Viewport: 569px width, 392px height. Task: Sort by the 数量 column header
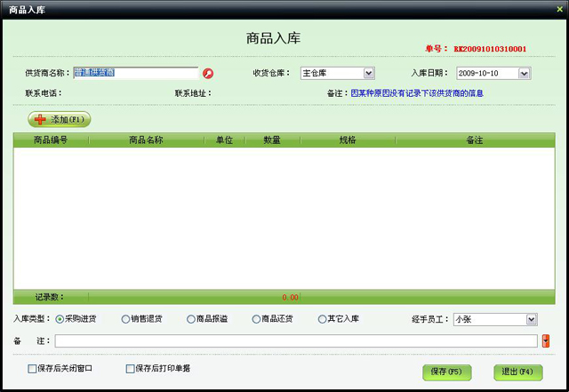[272, 140]
